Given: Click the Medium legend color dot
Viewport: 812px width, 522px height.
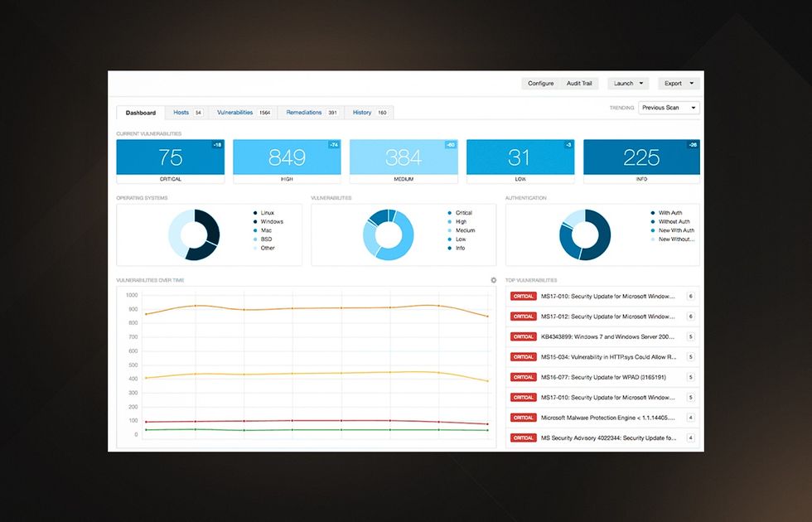Looking at the screenshot, I should [450, 230].
